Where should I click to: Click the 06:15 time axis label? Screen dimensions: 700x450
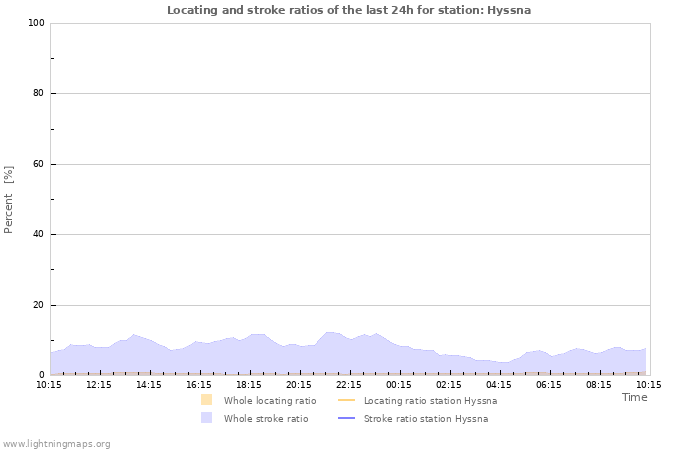[x=549, y=385]
